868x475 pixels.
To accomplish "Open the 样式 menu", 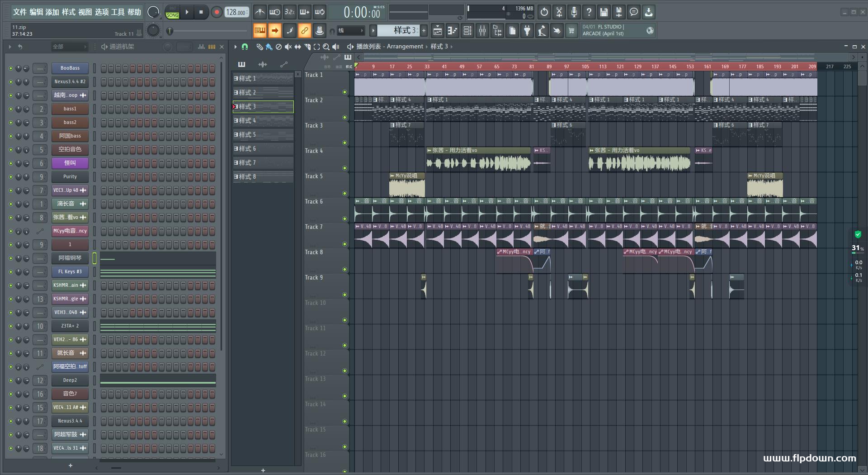I will tap(69, 12).
